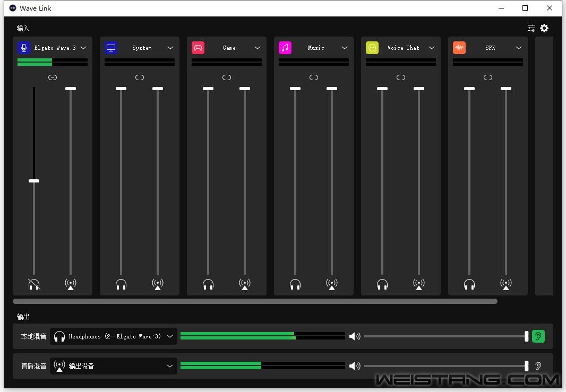Click the Game channel gamepad icon
Image resolution: width=566 pixels, height=392 pixels.
coord(198,48)
